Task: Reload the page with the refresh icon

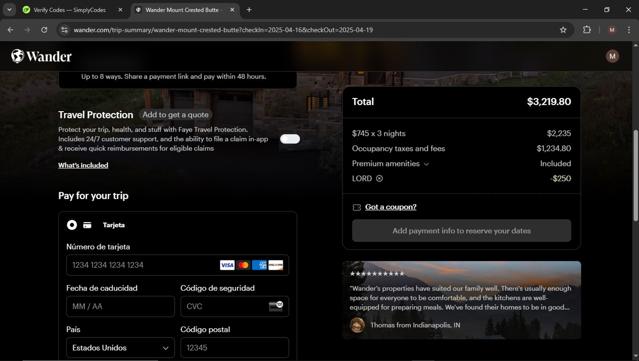Action: [x=44, y=30]
